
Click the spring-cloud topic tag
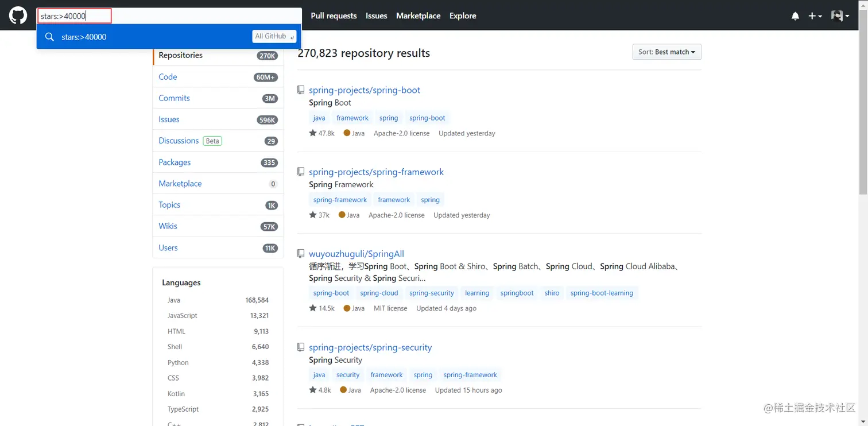[379, 293]
